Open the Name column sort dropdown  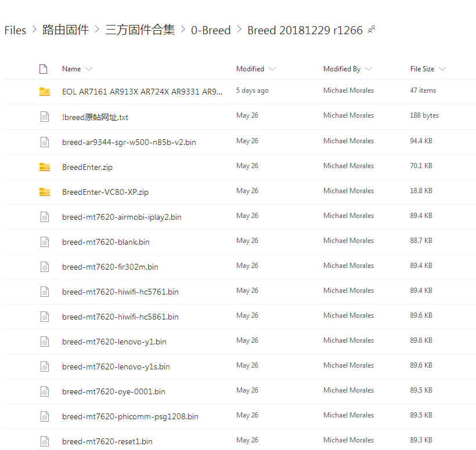coord(89,69)
